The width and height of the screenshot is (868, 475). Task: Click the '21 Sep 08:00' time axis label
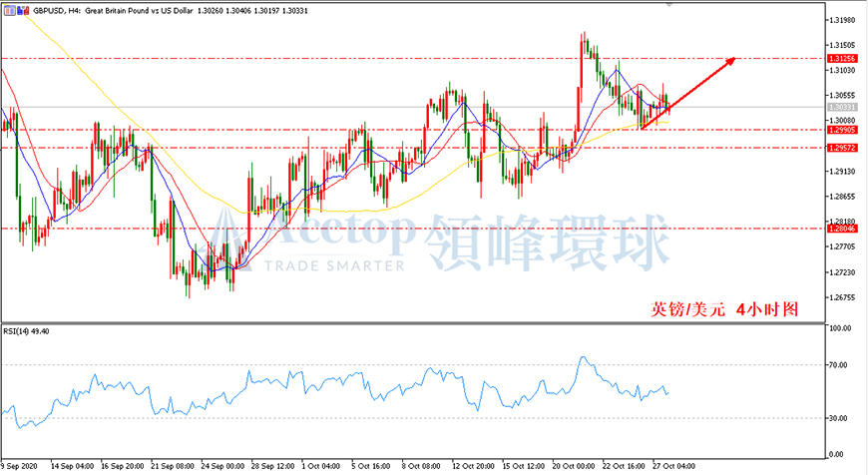click(x=173, y=466)
